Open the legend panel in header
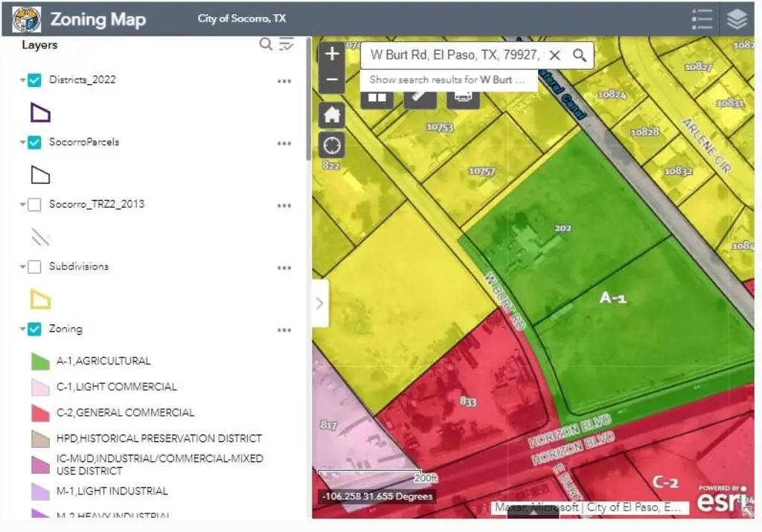This screenshot has width=762, height=532. coord(702,19)
